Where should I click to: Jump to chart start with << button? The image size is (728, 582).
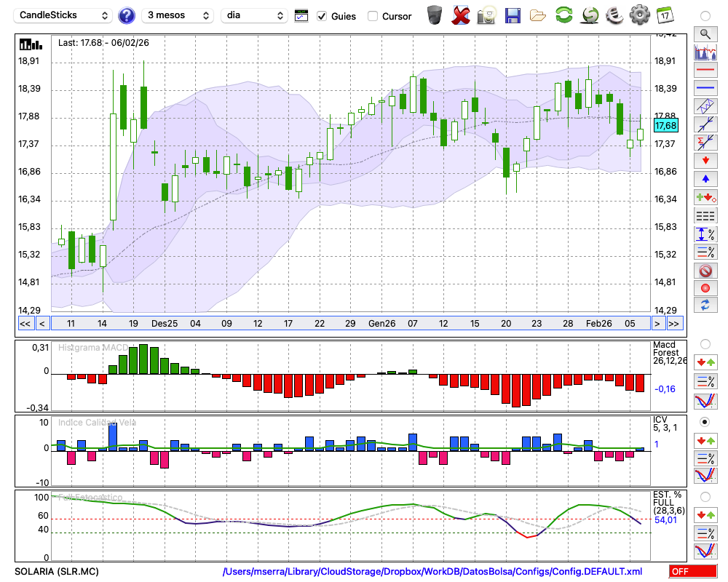[x=25, y=324]
